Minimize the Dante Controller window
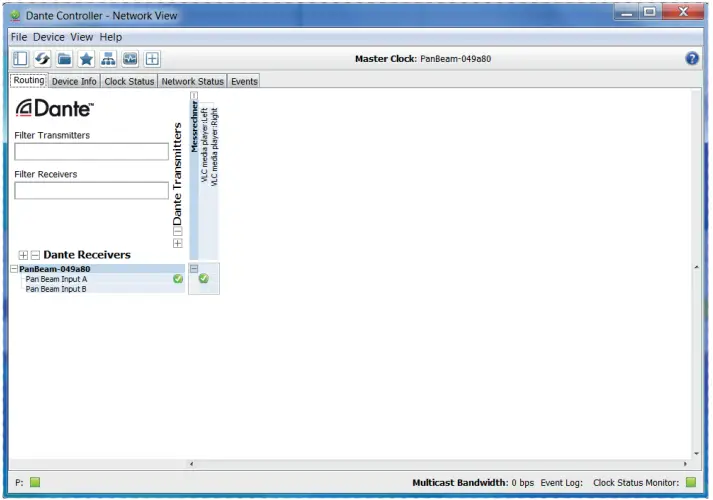Image resolution: width=713 pixels, height=500 pixels. click(627, 12)
